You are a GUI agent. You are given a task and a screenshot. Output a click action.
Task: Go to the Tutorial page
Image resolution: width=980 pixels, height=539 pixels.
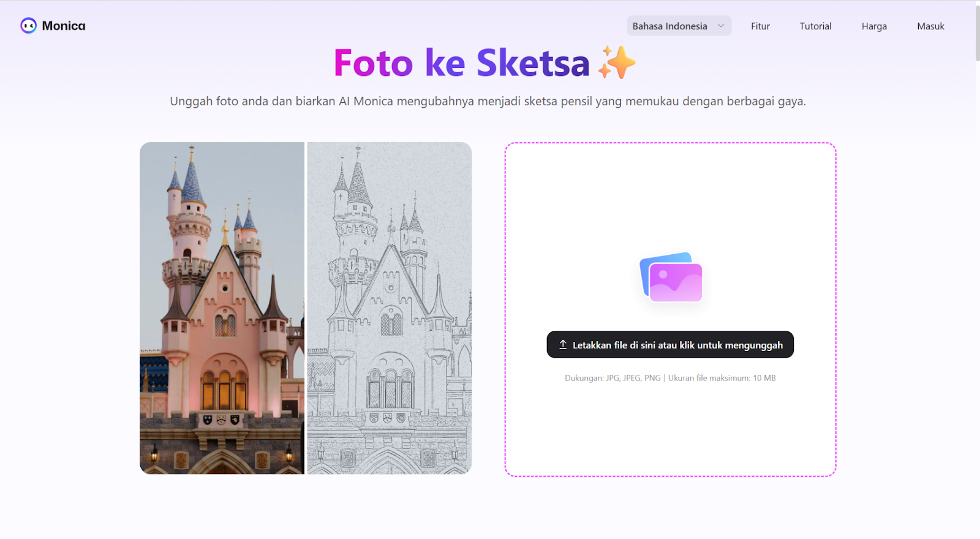point(815,26)
